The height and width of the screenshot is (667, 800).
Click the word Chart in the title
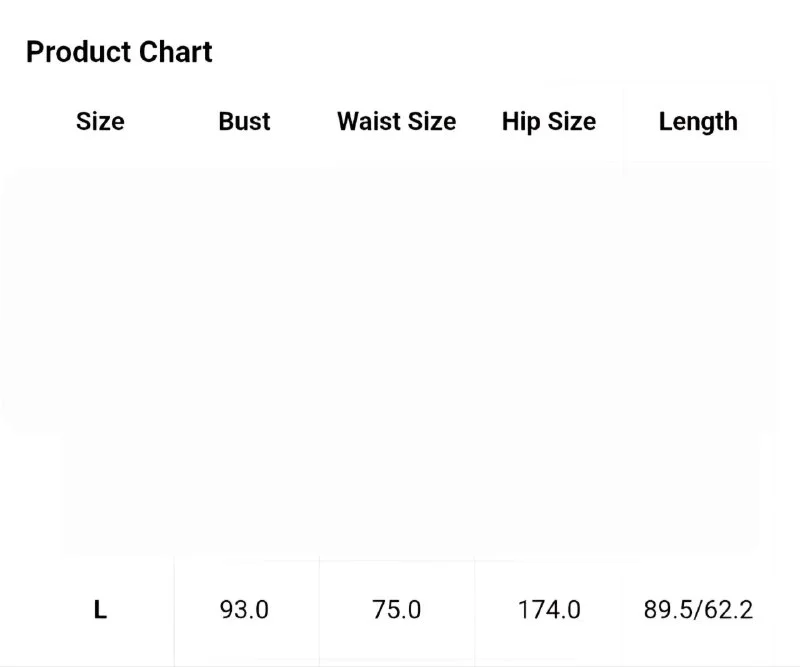coord(176,52)
